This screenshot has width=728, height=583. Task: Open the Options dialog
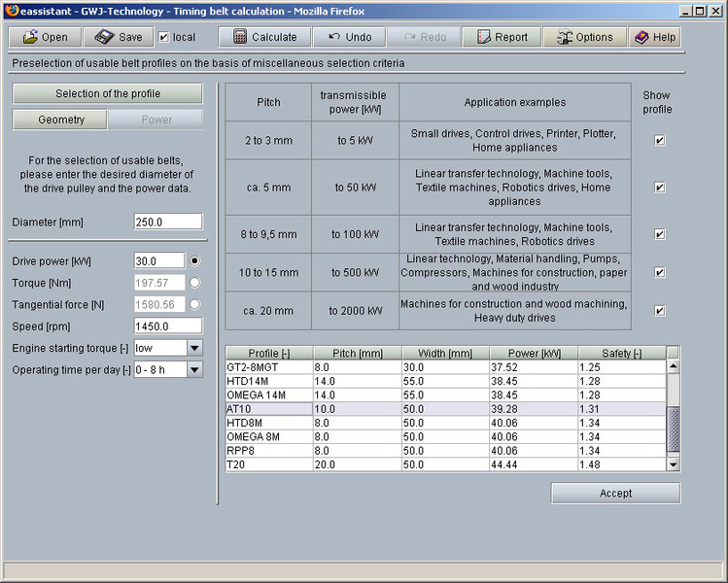584,37
